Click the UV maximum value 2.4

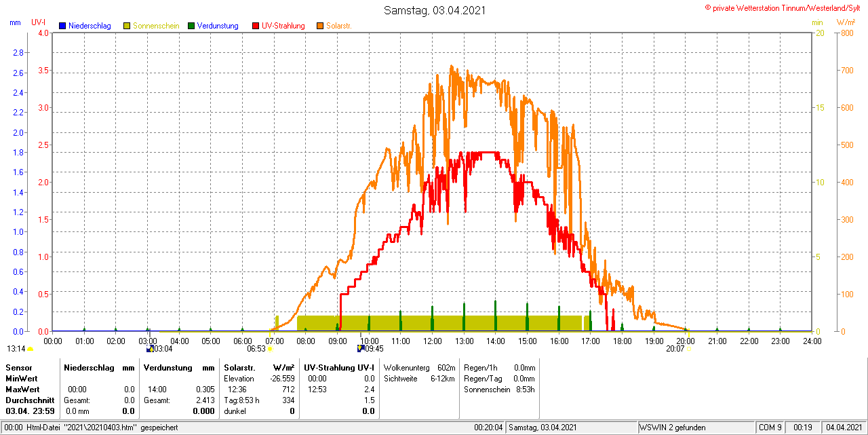(x=369, y=390)
